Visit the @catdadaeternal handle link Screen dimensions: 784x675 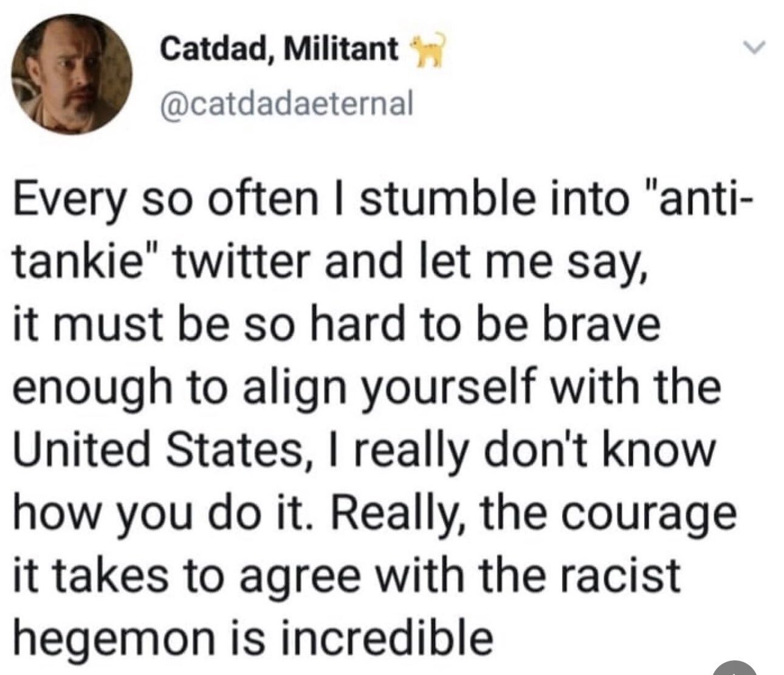click(286, 103)
